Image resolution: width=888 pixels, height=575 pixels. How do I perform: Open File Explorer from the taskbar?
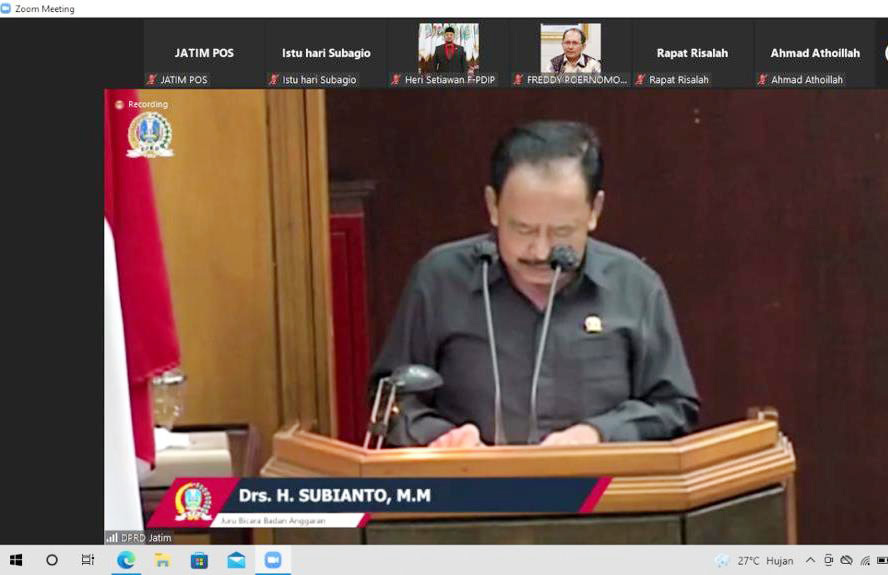(x=162, y=560)
